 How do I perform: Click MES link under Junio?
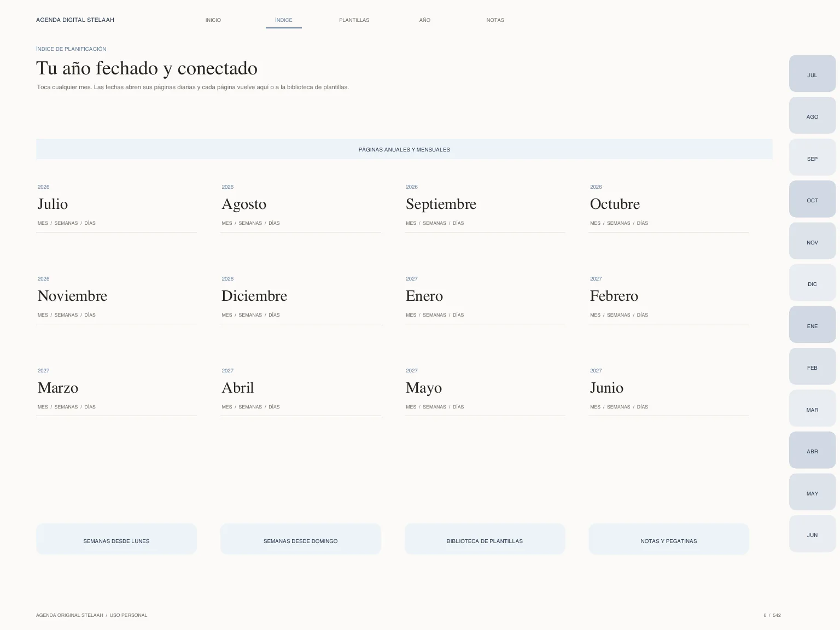tap(595, 407)
